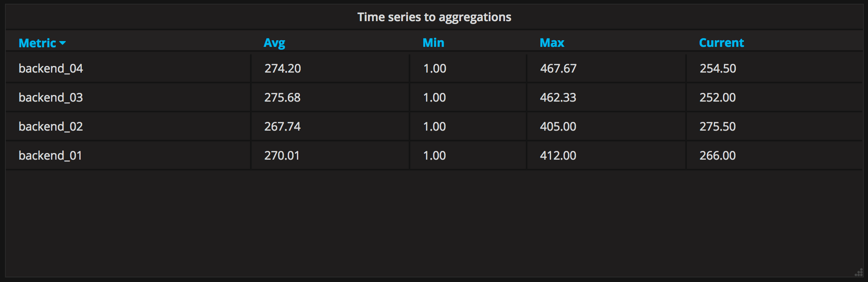
Task: Select the 467.67 max value
Action: pos(558,68)
